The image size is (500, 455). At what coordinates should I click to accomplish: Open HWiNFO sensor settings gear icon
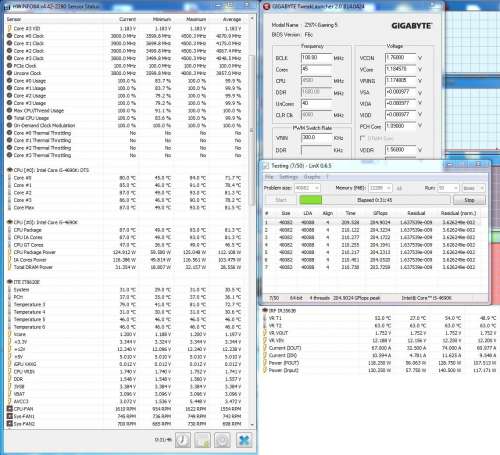(x=222, y=440)
